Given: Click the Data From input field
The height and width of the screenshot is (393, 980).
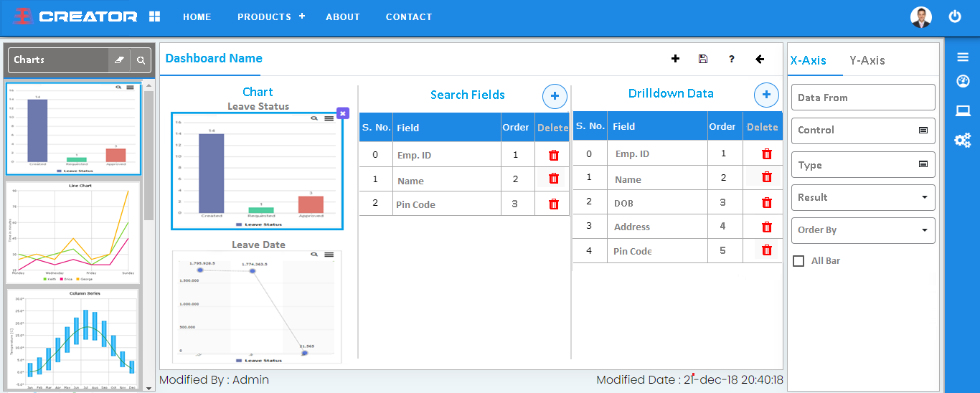Looking at the screenshot, I should tap(863, 98).
